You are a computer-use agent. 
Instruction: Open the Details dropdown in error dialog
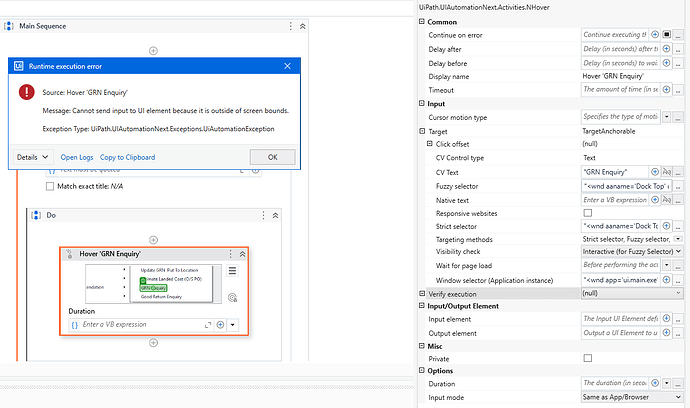32,157
